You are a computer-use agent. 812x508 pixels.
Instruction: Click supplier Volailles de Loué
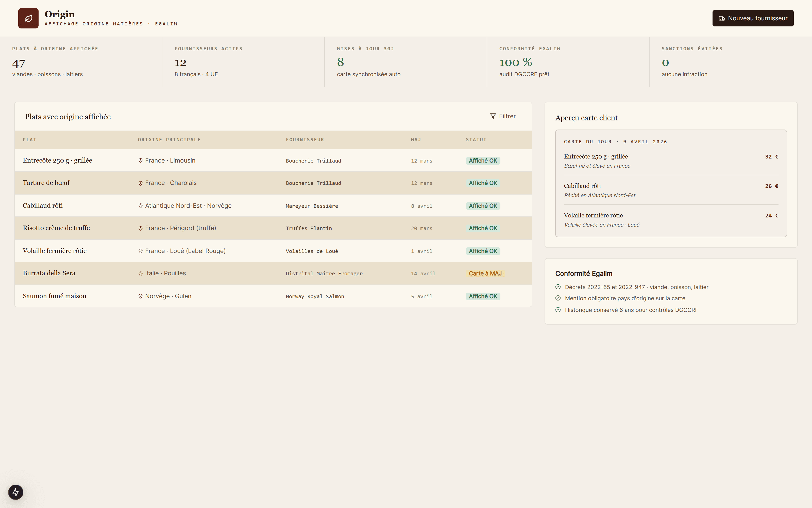coord(312,251)
